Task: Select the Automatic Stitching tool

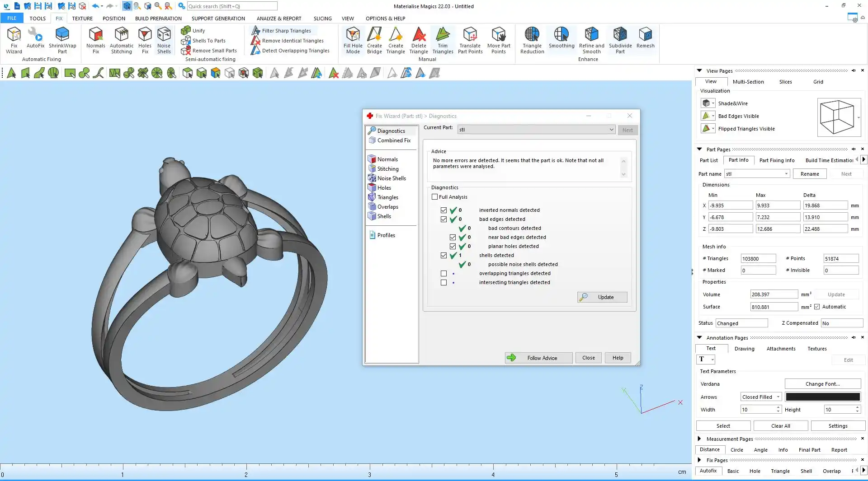Action: point(122,40)
